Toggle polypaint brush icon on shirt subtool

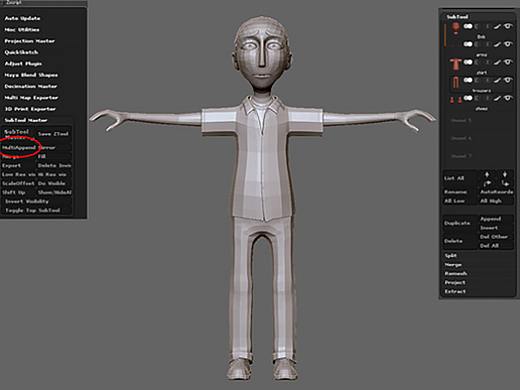click(x=497, y=62)
